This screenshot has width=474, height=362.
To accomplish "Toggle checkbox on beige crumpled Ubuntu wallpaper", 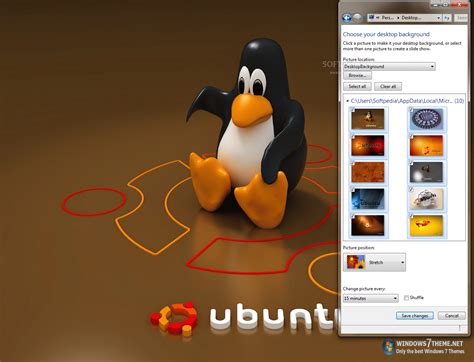I will click(411, 190).
